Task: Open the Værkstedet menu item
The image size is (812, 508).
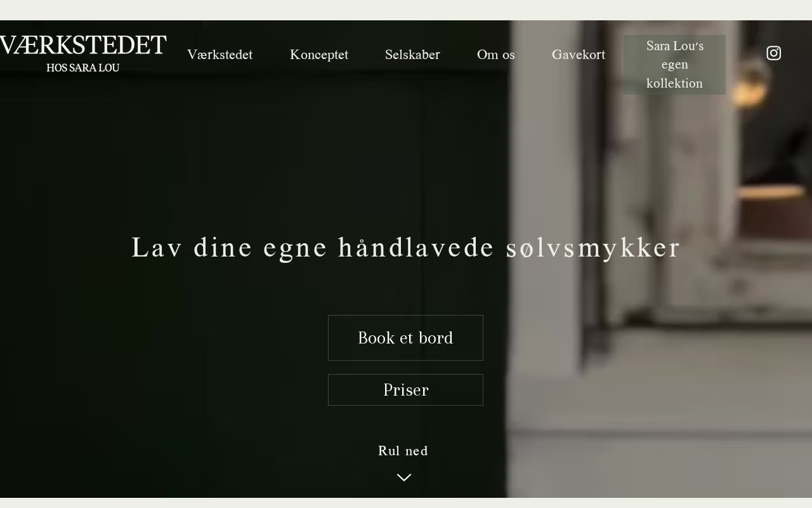Action: [x=219, y=55]
